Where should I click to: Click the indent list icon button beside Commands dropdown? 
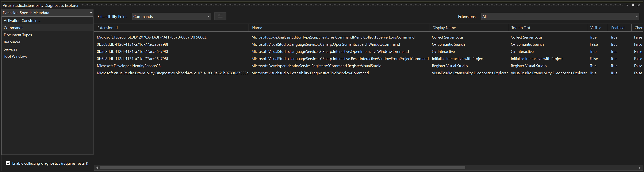[x=220, y=16]
